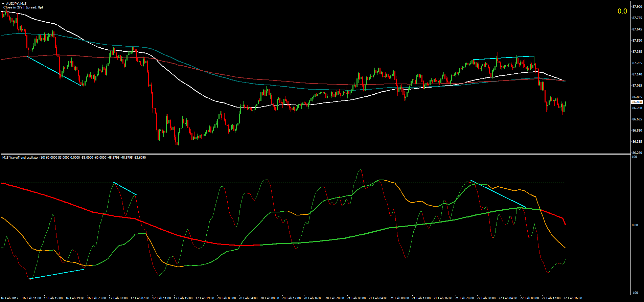The width and height of the screenshot is (644, 302).
Task: Click the '17 Feb 19:00' time label
Action: click(x=205, y=298)
